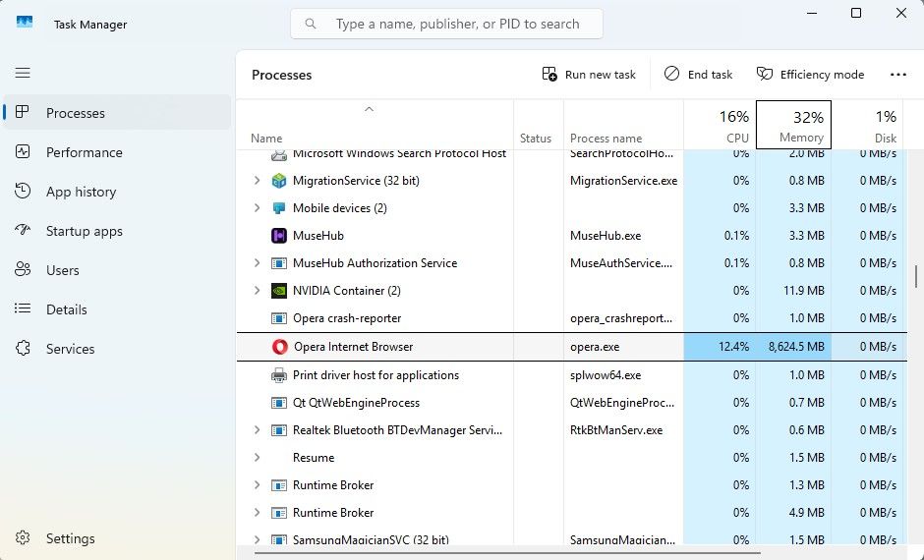924x560 pixels.
Task: Click the NVIDIA Container icon
Action: click(x=279, y=290)
